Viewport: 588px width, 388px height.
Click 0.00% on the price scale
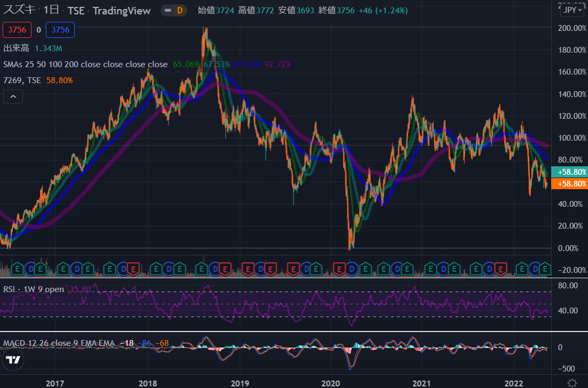tap(568, 248)
